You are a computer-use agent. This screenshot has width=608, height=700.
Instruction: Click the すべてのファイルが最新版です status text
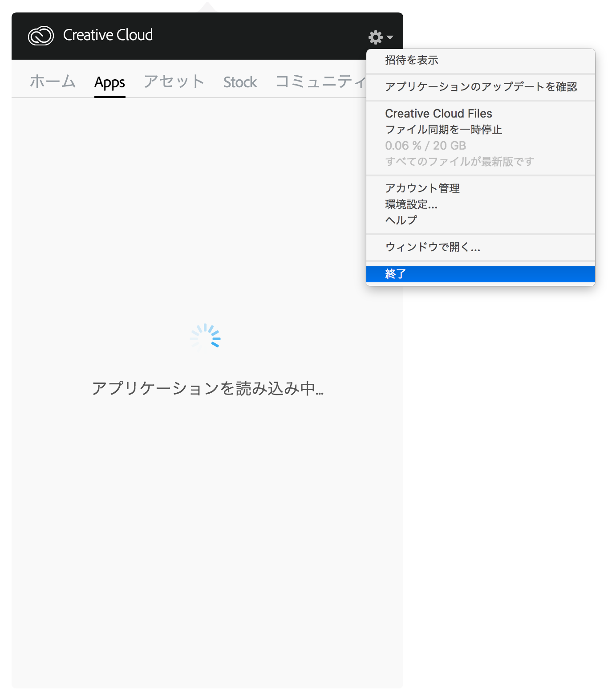pyautogui.click(x=459, y=162)
